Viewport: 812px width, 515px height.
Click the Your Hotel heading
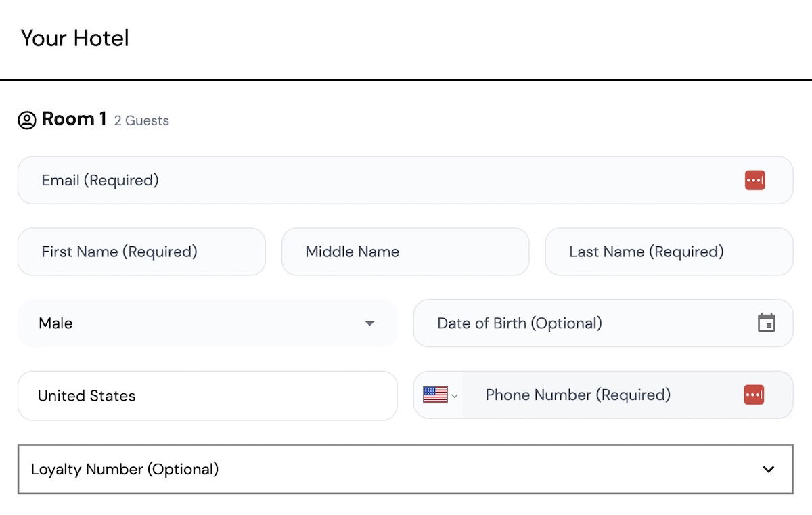click(74, 38)
